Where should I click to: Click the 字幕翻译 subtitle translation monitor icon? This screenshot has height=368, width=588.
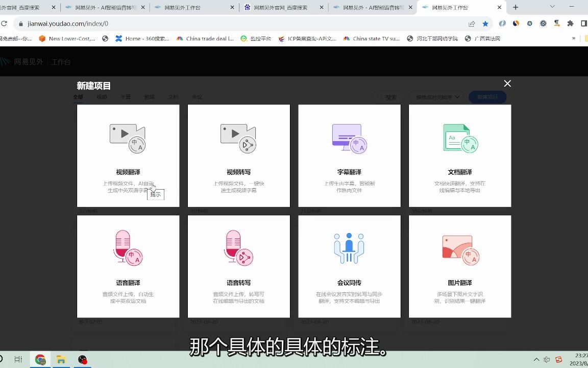[x=349, y=137]
